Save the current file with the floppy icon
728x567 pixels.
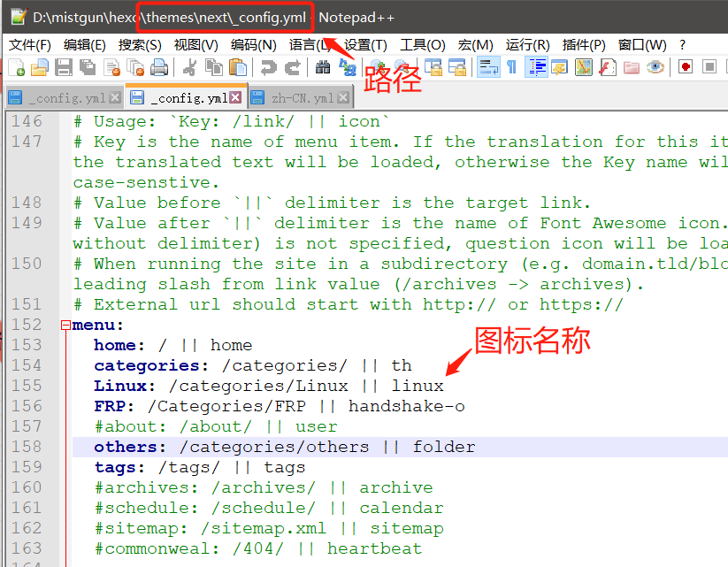pyautogui.click(x=64, y=67)
